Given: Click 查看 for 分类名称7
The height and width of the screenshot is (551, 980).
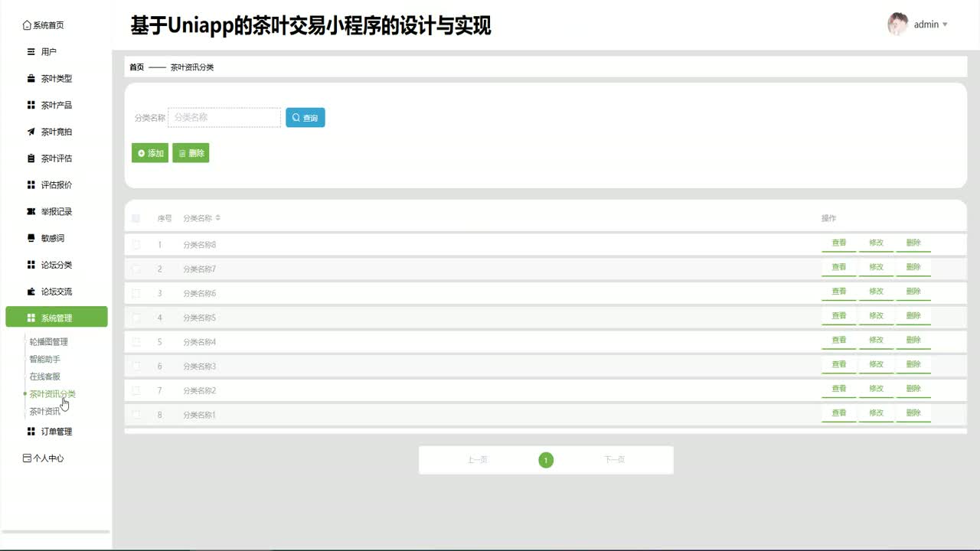Looking at the screenshot, I should (839, 268).
